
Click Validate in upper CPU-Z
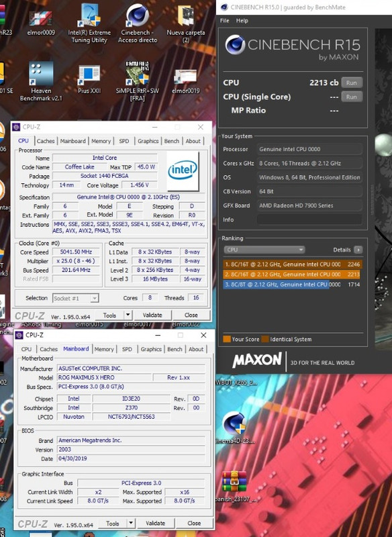click(x=152, y=315)
